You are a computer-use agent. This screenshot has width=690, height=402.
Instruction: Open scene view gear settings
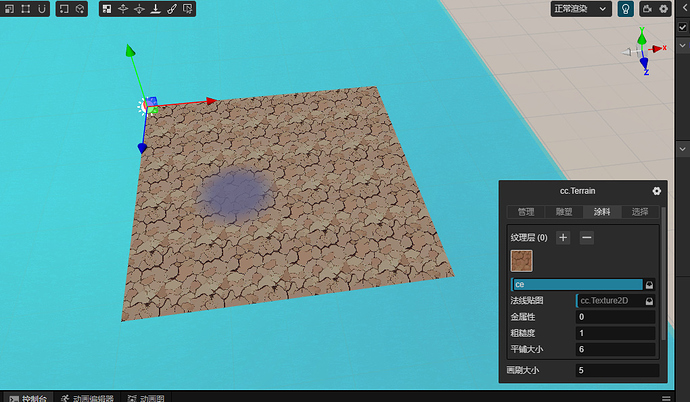pyautogui.click(x=663, y=9)
